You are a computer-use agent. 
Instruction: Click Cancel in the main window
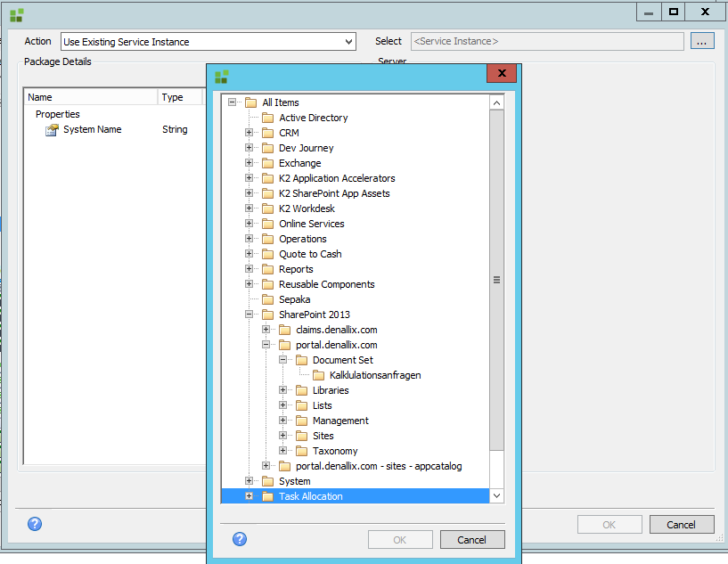click(682, 525)
